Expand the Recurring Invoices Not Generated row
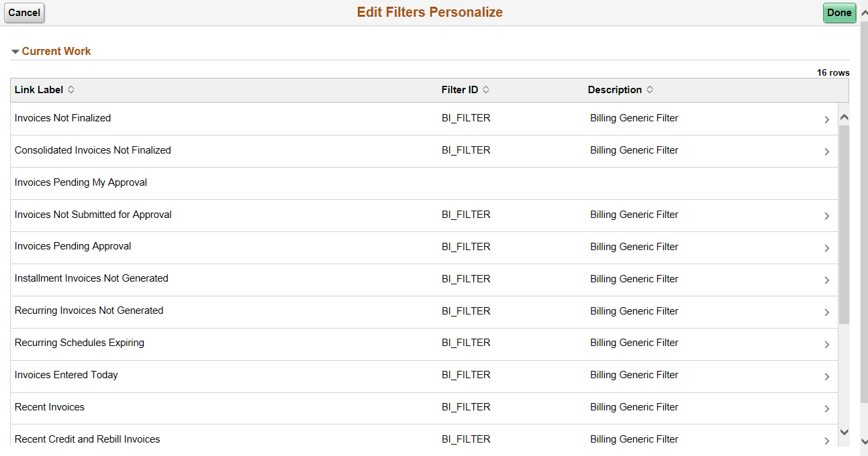Viewport: 868px width, 456px height. (x=827, y=312)
